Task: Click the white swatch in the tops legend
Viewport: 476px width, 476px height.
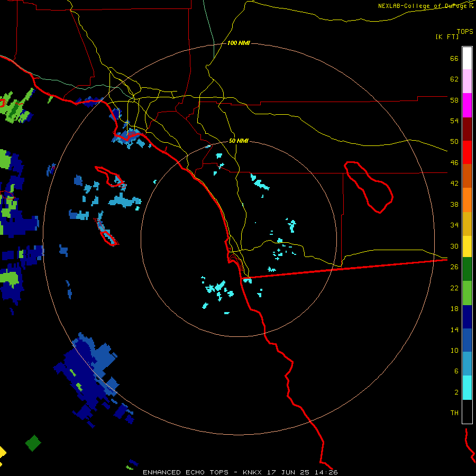Action: pos(467,58)
